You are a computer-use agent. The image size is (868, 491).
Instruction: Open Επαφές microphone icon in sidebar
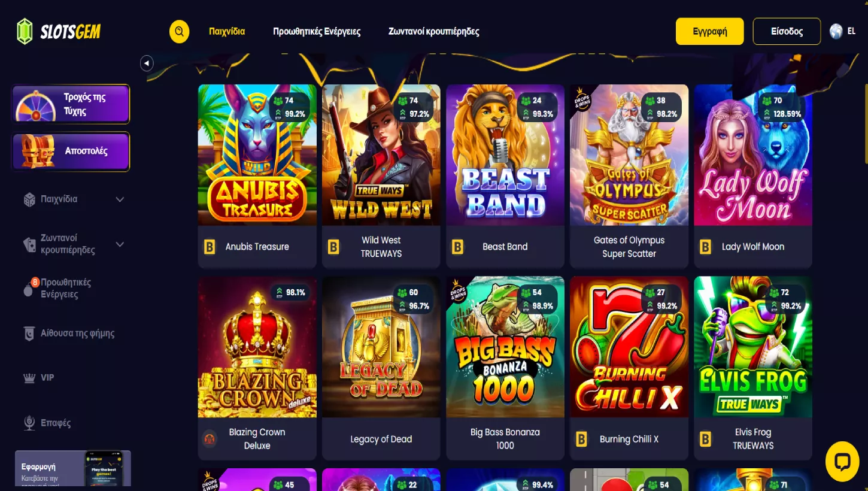(x=29, y=423)
